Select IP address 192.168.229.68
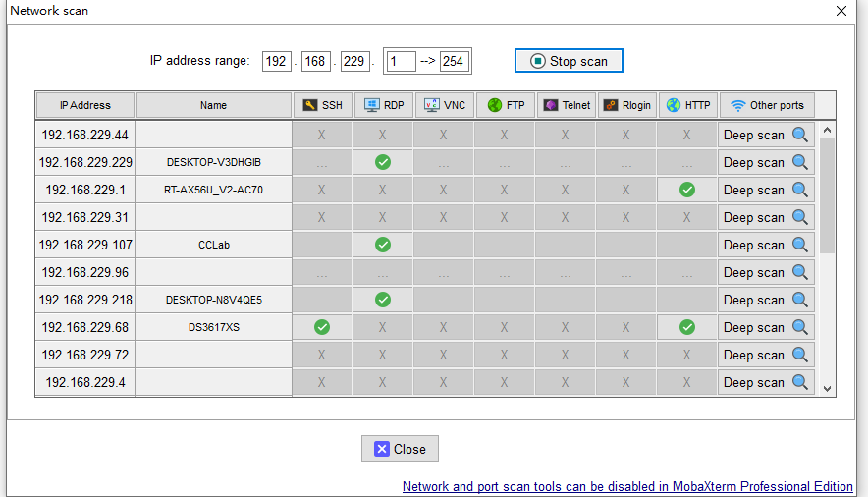Viewport: 868px width, 497px height. pos(85,327)
